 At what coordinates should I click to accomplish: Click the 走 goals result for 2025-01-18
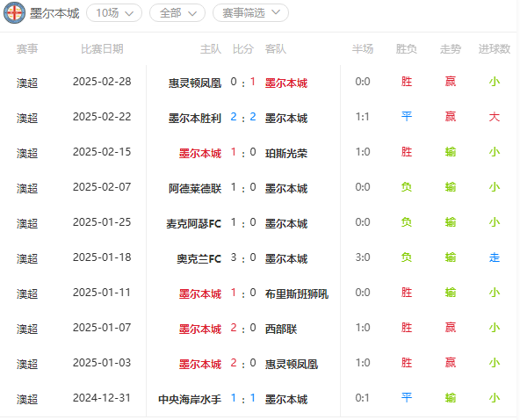click(495, 257)
